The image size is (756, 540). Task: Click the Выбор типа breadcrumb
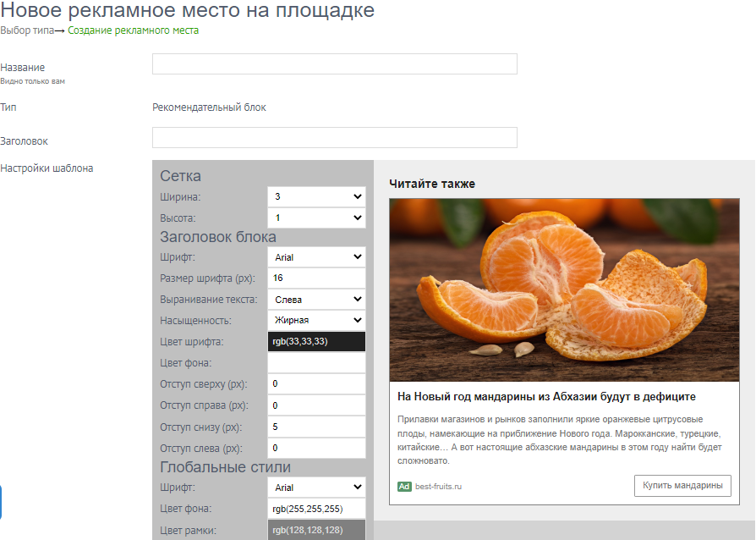coord(27,30)
